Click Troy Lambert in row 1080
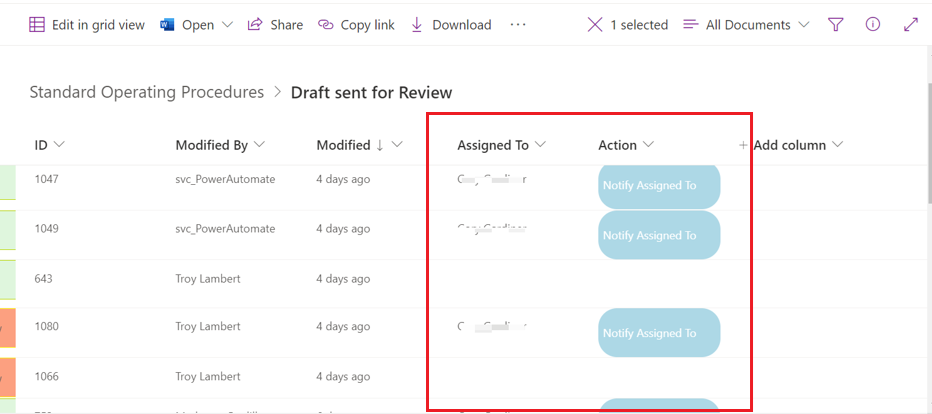Image resolution: width=932 pixels, height=414 pixels. click(x=208, y=326)
